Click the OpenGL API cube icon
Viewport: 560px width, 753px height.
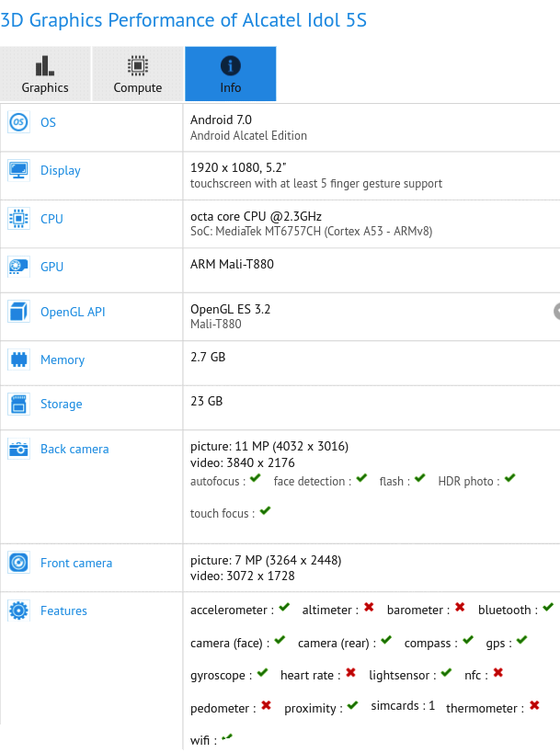click(x=18, y=311)
